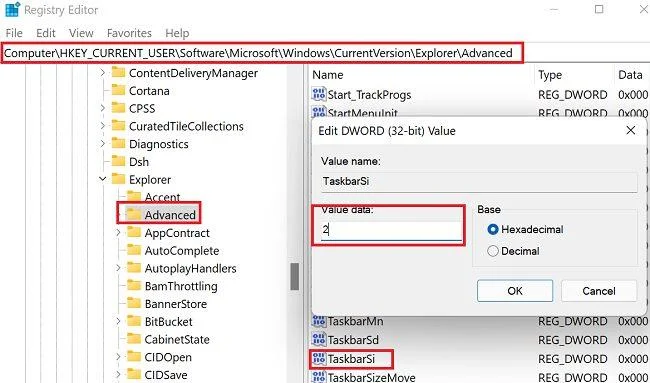Screen dimensions: 650x383
Task: Expand the Diagnostics key
Action: pyautogui.click(x=102, y=144)
